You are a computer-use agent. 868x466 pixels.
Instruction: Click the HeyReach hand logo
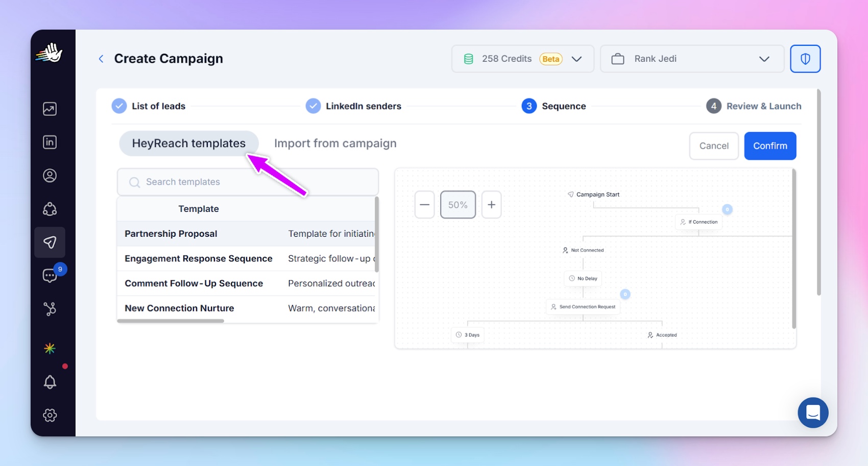[49, 53]
